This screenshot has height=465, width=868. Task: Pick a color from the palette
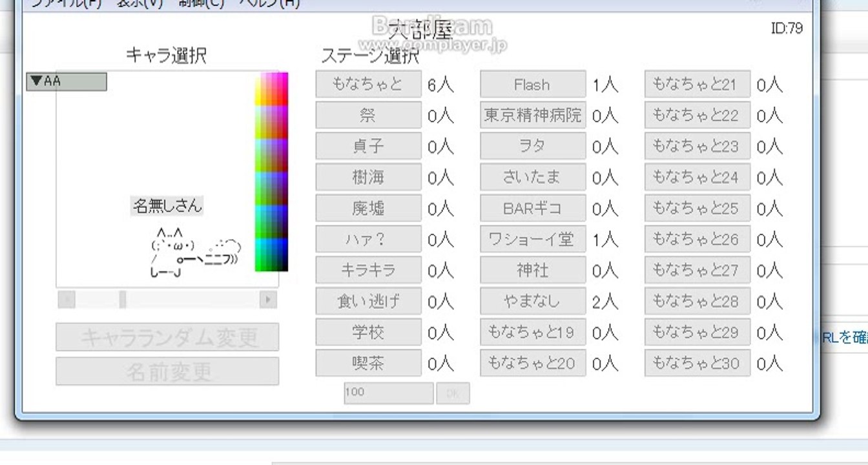pyautogui.click(x=271, y=172)
